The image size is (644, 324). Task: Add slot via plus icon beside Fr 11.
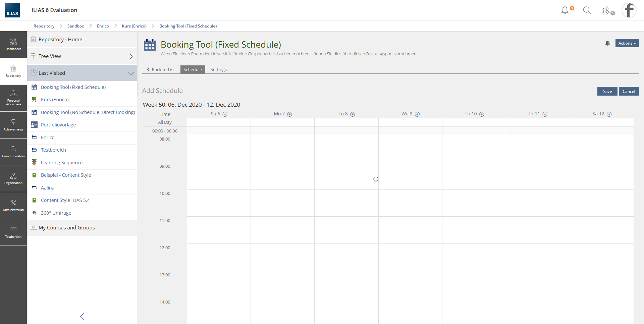[545, 114]
